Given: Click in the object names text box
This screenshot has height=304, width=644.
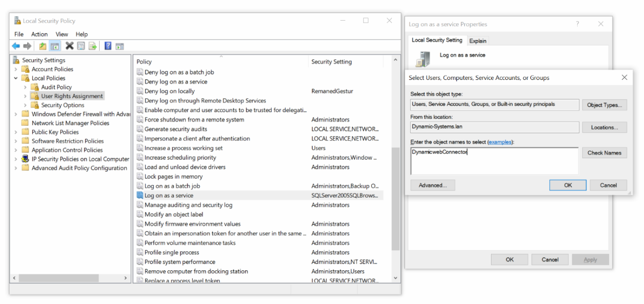Looking at the screenshot, I should tap(494, 161).
